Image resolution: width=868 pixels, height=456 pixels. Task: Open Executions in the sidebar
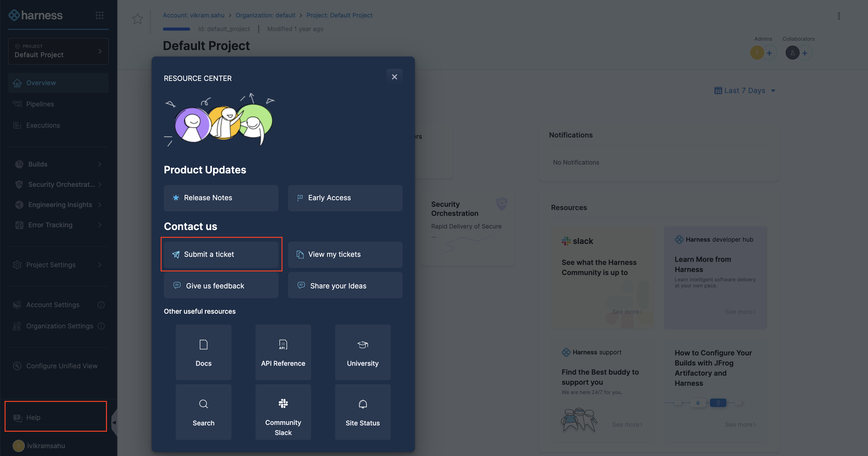click(x=43, y=125)
